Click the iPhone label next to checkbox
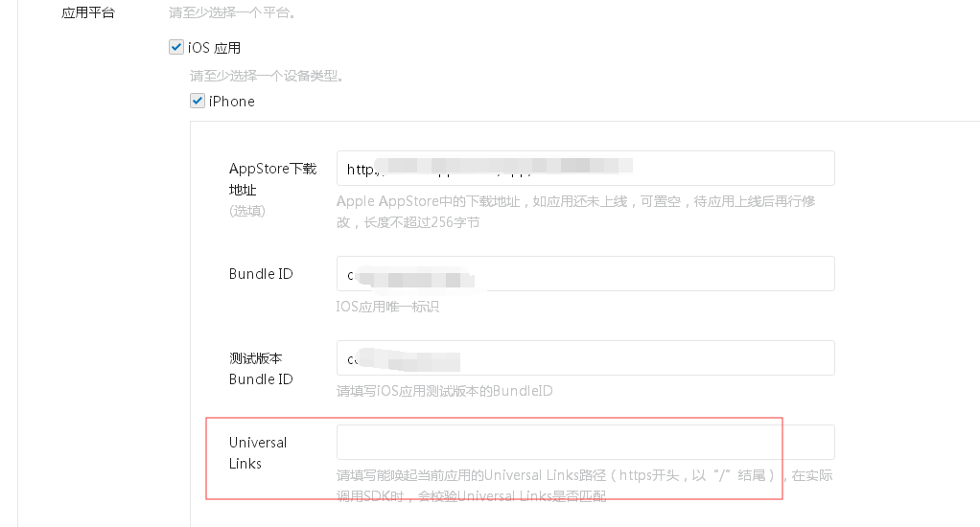This screenshot has width=980, height=527. point(232,102)
